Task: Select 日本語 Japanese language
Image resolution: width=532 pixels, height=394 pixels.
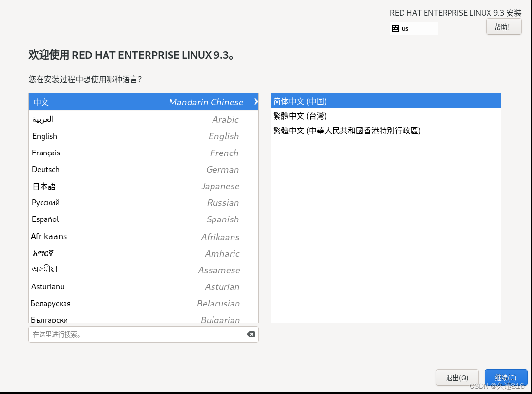Action: tap(144, 186)
